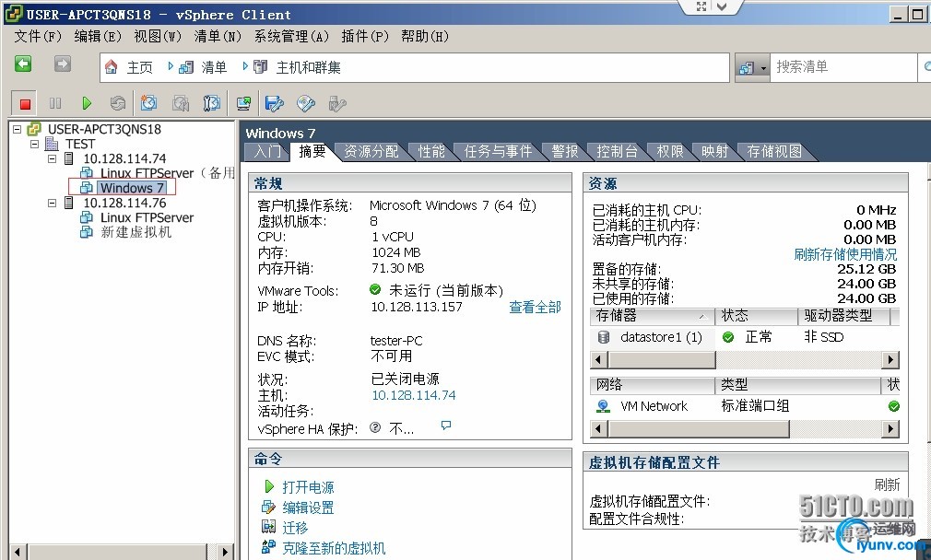Click the Inventory icon in the breadcrumb
Screen dimensions: 931x560
pyautogui.click(x=186, y=67)
